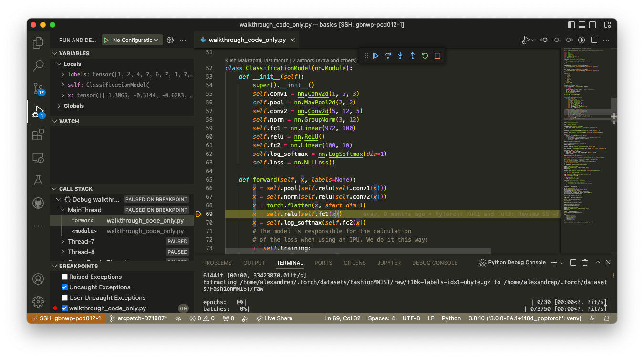Continue execution in the debug toolbar
This screenshot has width=644, height=359.
[x=375, y=56]
